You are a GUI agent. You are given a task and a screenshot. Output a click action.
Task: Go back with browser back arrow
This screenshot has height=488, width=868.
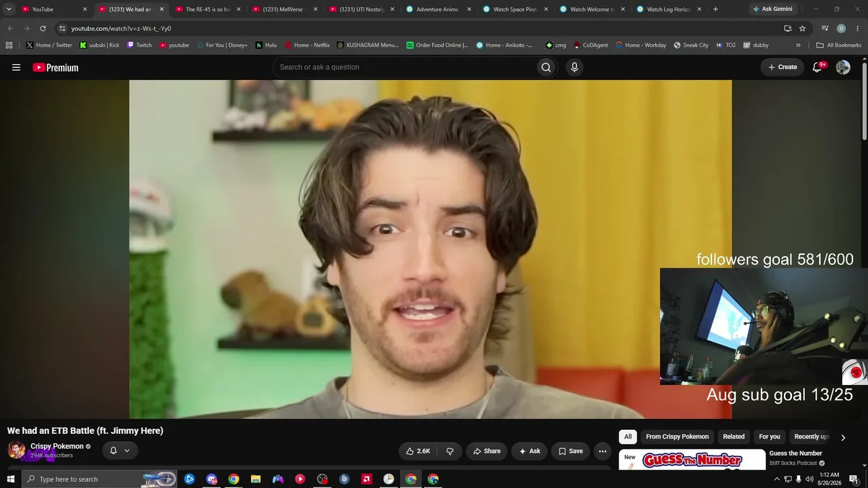pyautogui.click(x=10, y=28)
